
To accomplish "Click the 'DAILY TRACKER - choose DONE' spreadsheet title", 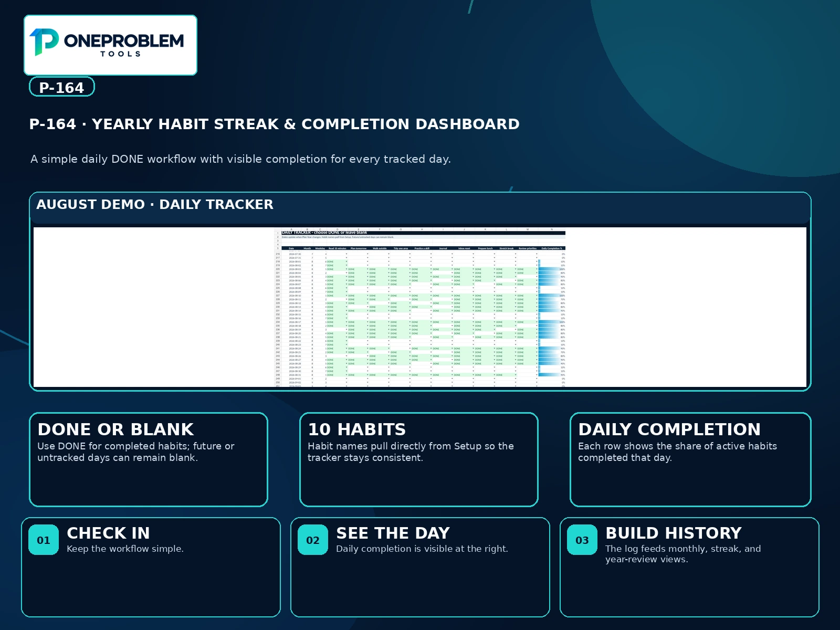I will [324, 232].
